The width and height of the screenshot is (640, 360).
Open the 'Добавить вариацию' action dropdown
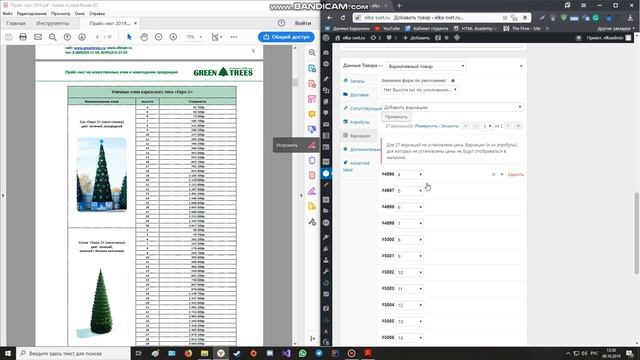point(452,107)
